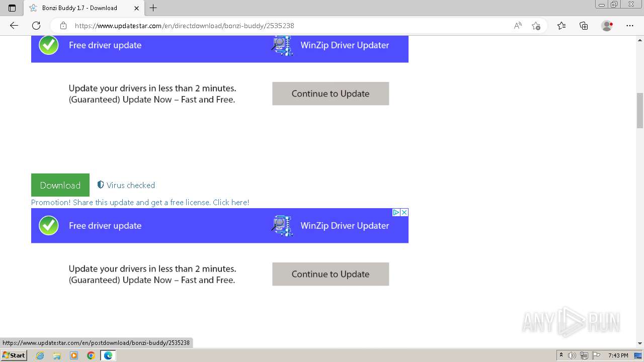Image resolution: width=644 pixels, height=362 pixels.
Task: Reload the current page
Action: pyautogui.click(x=36, y=26)
